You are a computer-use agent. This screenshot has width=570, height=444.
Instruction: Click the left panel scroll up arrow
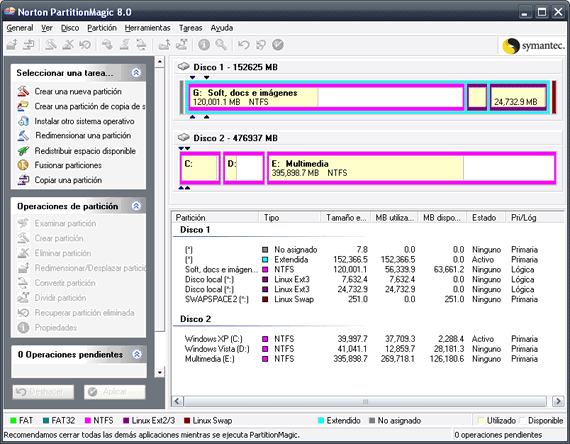pos(160,61)
